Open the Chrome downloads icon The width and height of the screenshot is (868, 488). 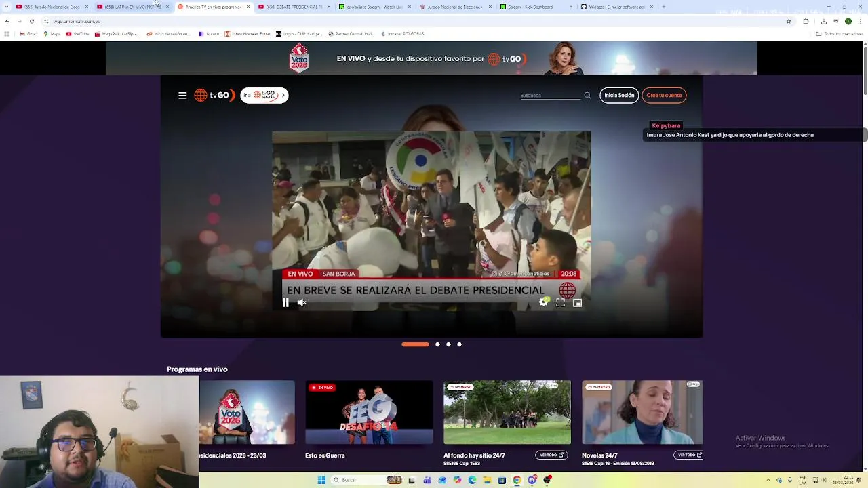coord(823,21)
